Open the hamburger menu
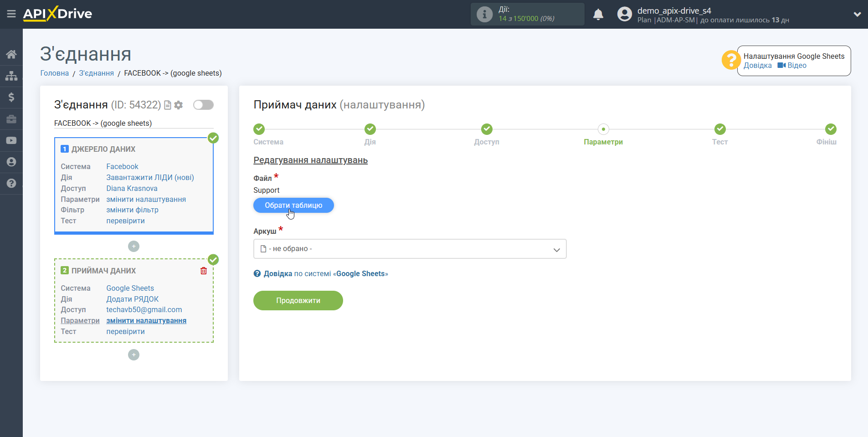868x437 pixels. (x=11, y=14)
